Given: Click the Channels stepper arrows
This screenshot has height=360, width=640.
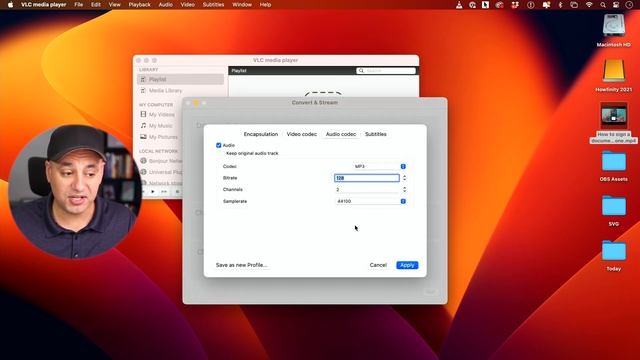Looking at the screenshot, I should [x=404, y=189].
